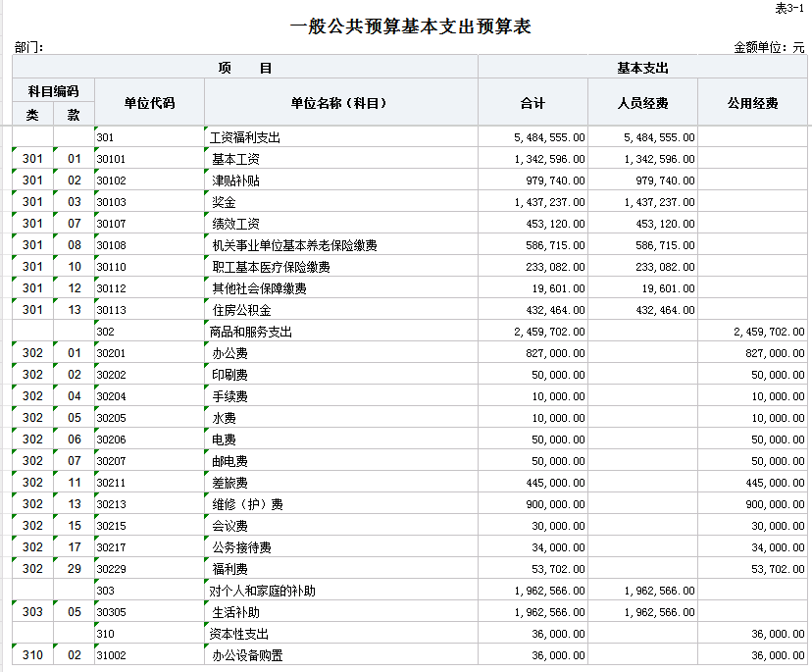Click the 827,000.00 合计 cell
This screenshot has height=672, width=812.
pos(533,353)
